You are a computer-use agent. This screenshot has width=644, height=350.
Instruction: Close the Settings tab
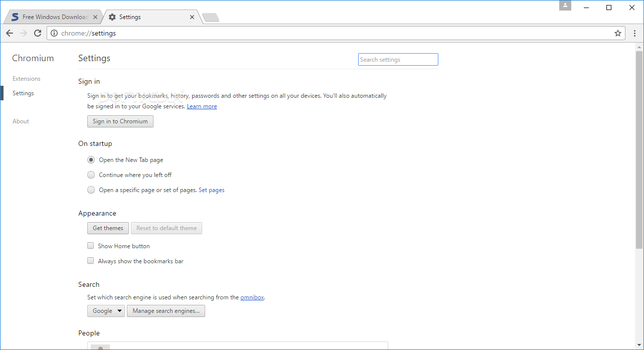coord(192,17)
